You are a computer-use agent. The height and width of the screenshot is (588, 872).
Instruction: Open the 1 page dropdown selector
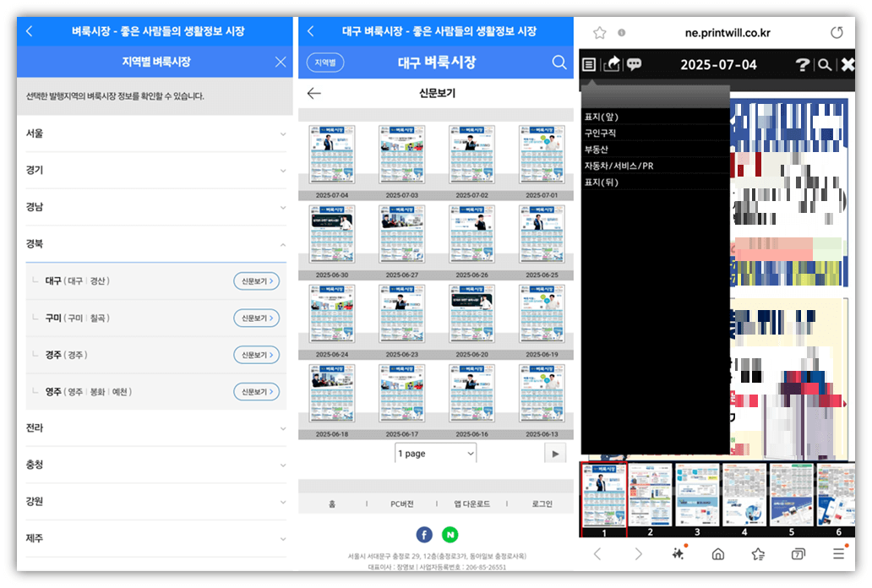(x=435, y=453)
